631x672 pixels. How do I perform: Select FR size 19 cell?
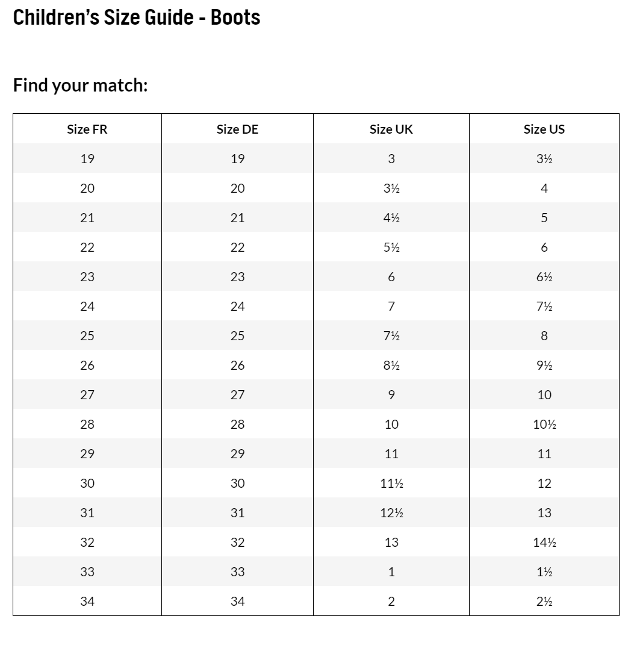pos(87,159)
